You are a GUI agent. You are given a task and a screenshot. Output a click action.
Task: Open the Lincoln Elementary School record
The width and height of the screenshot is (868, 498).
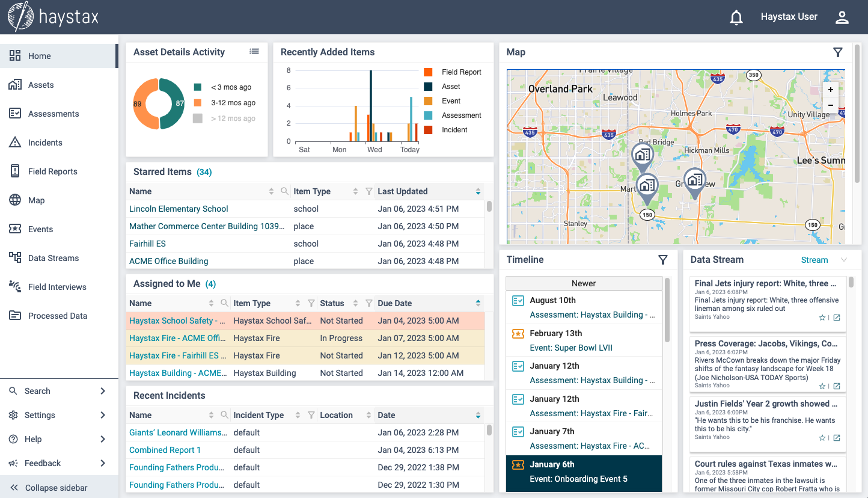[x=179, y=209]
